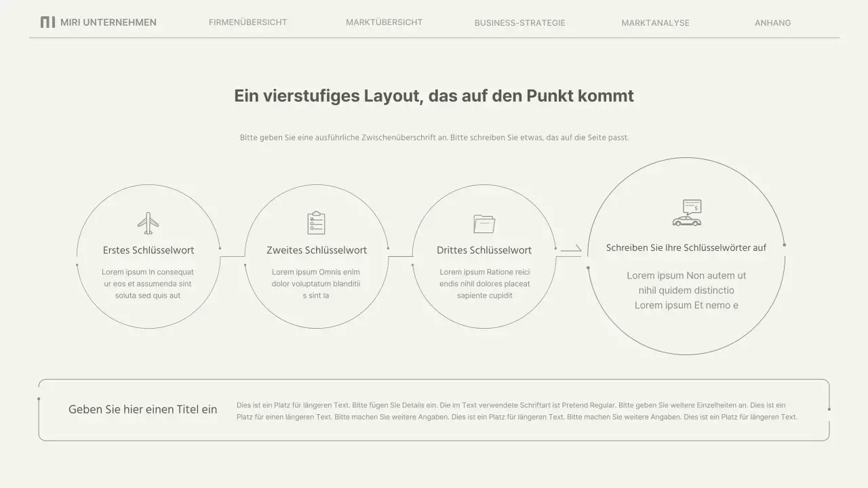This screenshot has width=868, height=488.
Task: Click the Zweites Schlüsselwort text
Action: [316, 250]
